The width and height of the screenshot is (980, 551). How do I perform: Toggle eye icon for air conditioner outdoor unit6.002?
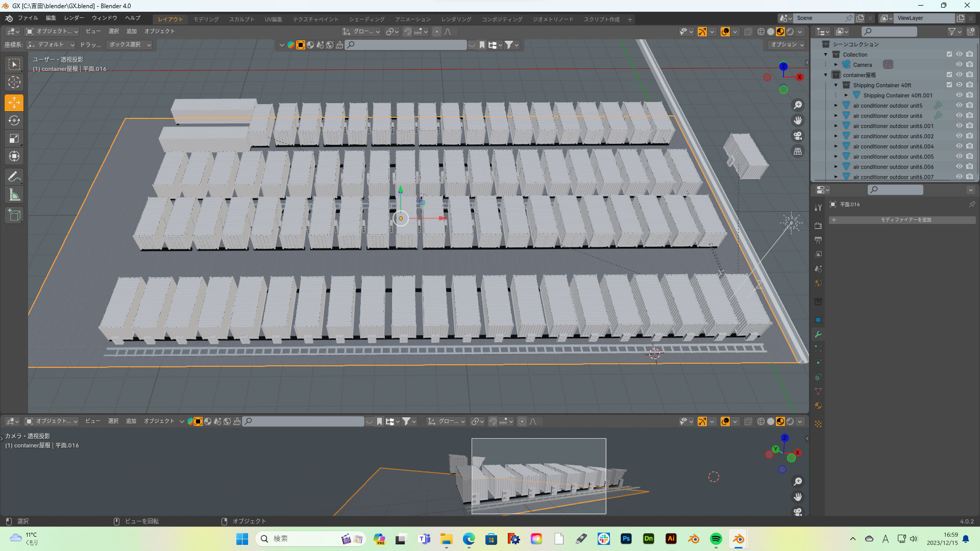click(x=959, y=136)
